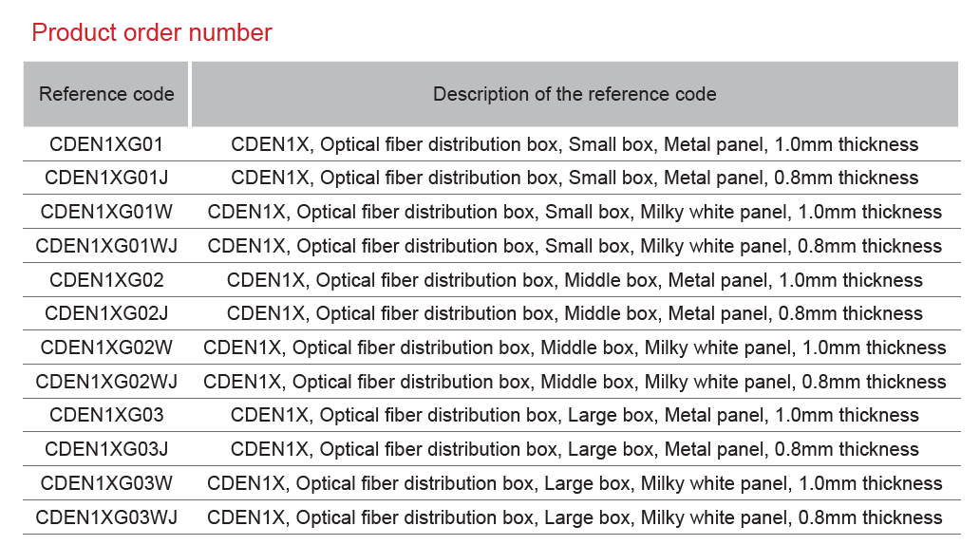980x545 pixels.
Task: Click reference code CDEN1XG01J
Action: coord(106,178)
